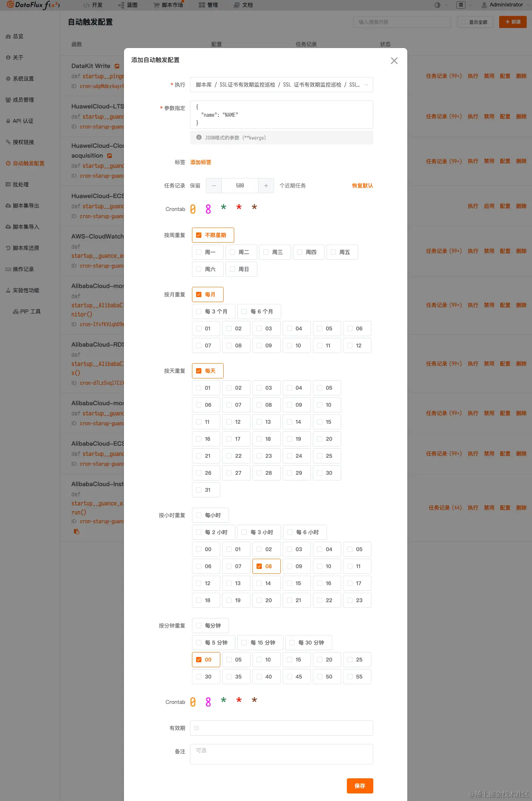Click the green asterisk in top Crontab

[x=224, y=207]
